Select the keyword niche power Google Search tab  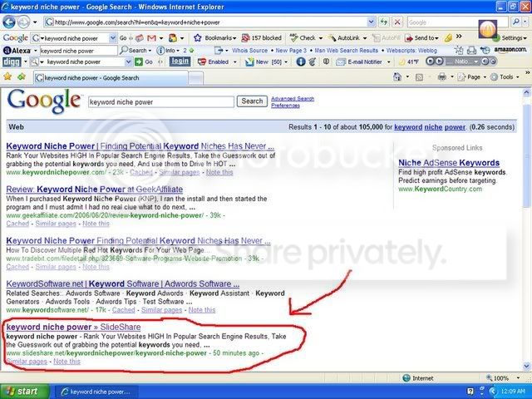point(111,77)
